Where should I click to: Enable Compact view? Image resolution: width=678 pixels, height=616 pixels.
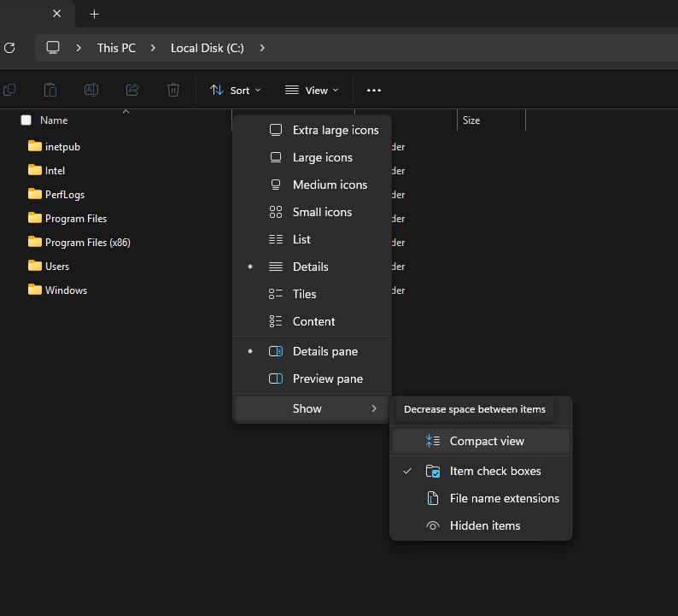pos(481,441)
